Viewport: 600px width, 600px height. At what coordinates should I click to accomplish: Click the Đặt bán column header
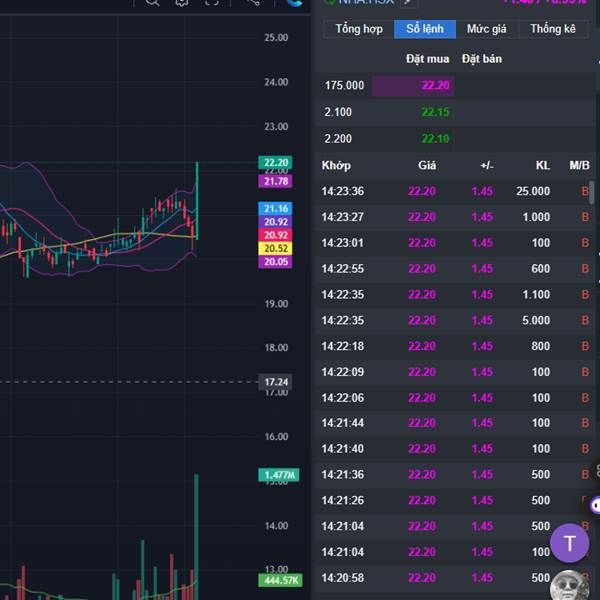(482, 59)
